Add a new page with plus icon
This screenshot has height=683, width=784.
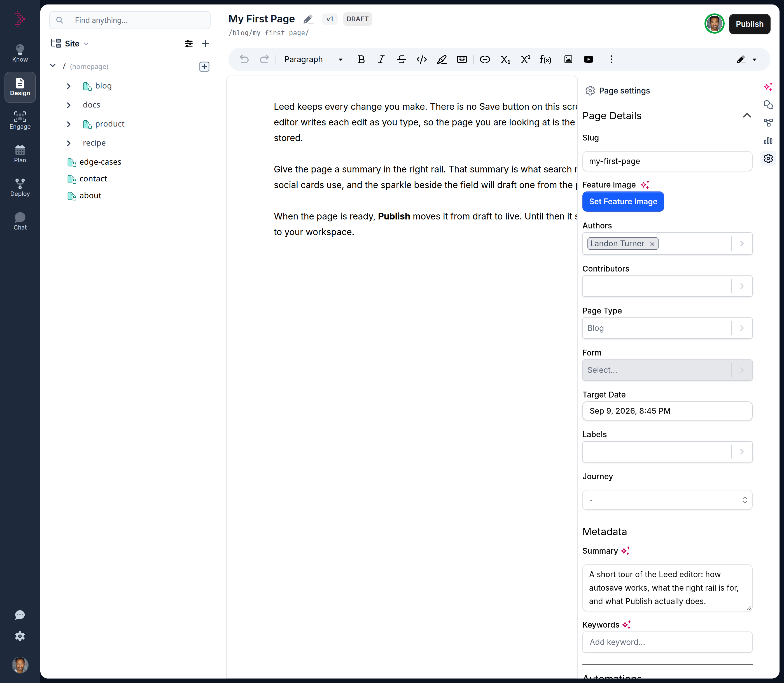(x=205, y=44)
